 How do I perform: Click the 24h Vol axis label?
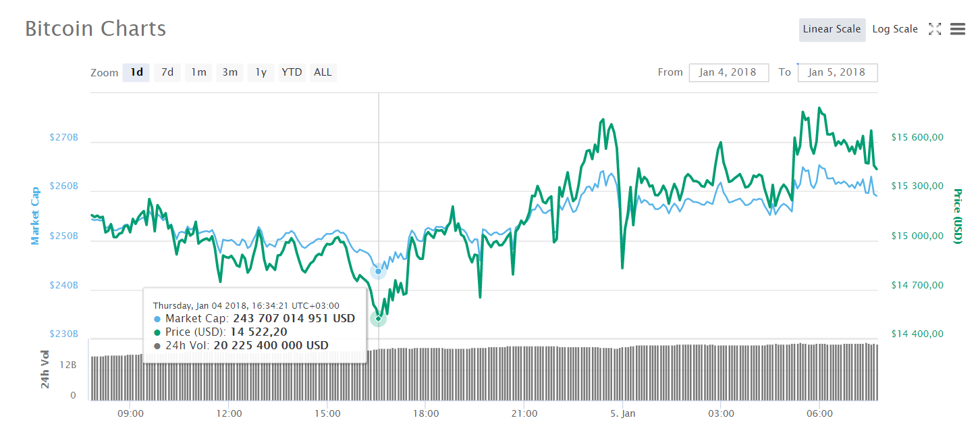[45, 369]
